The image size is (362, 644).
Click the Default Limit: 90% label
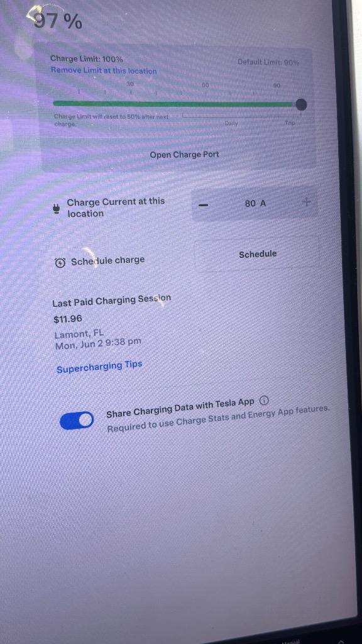(268, 62)
